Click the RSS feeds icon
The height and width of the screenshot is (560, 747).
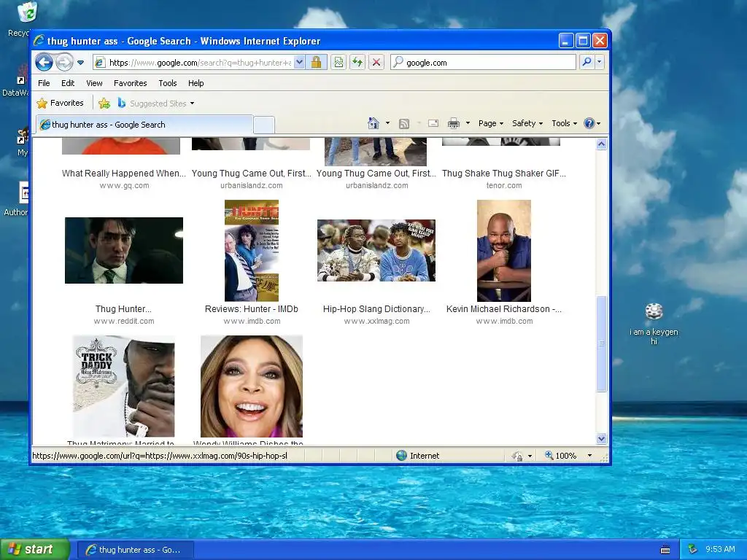(x=404, y=123)
